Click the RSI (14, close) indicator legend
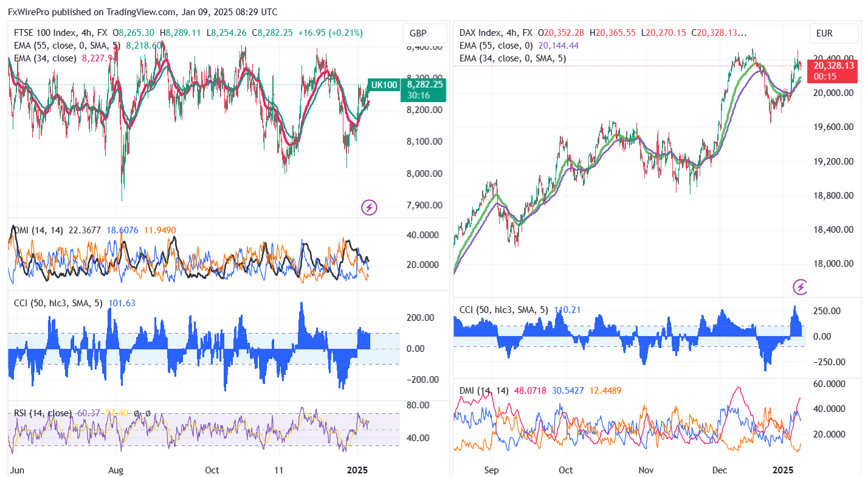 42,413
